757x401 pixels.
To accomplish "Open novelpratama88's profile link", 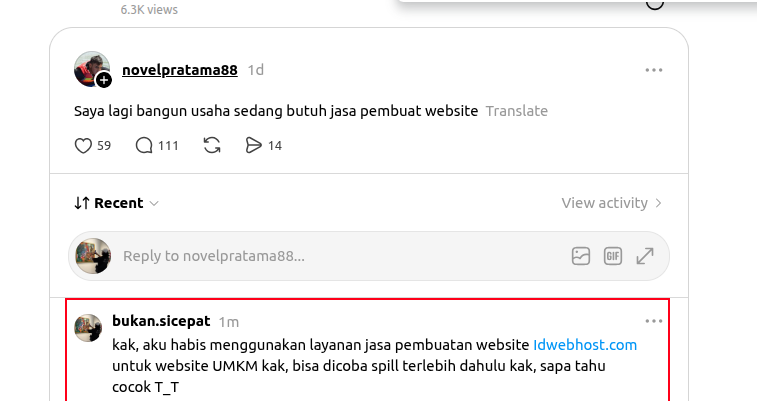I will pos(180,70).
